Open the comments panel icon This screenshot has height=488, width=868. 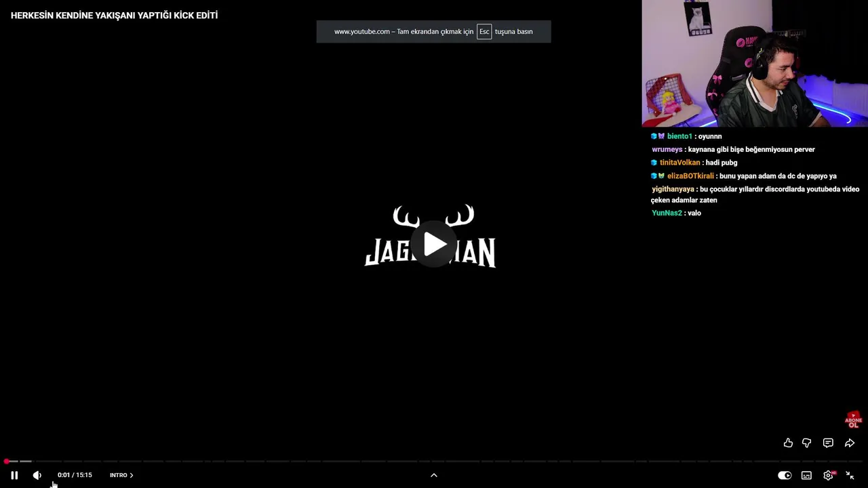(828, 443)
